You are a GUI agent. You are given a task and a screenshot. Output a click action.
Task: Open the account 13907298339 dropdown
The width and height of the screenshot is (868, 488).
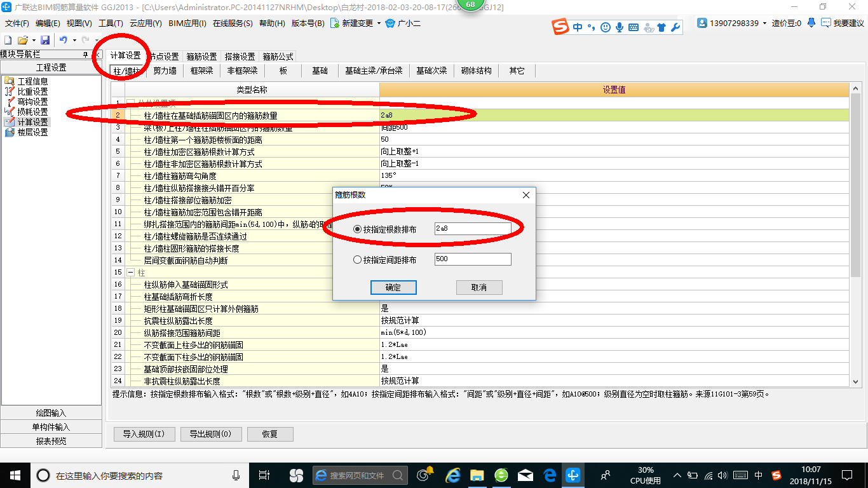[764, 23]
